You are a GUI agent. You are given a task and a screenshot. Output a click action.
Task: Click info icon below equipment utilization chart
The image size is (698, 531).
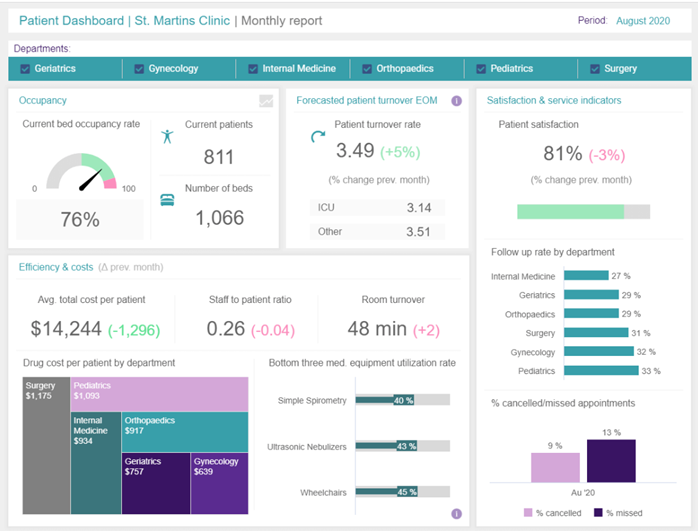[x=456, y=513]
